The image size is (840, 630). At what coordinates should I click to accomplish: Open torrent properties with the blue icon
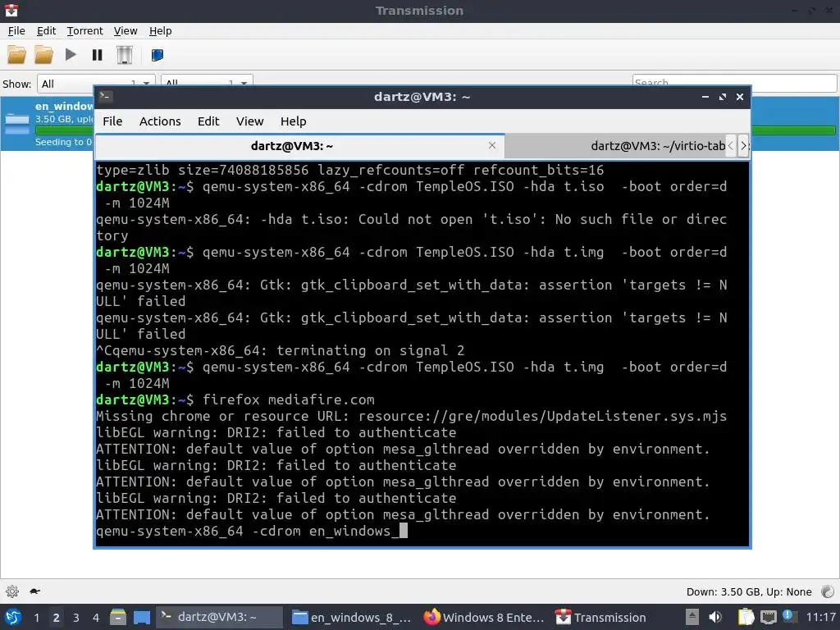(x=157, y=55)
